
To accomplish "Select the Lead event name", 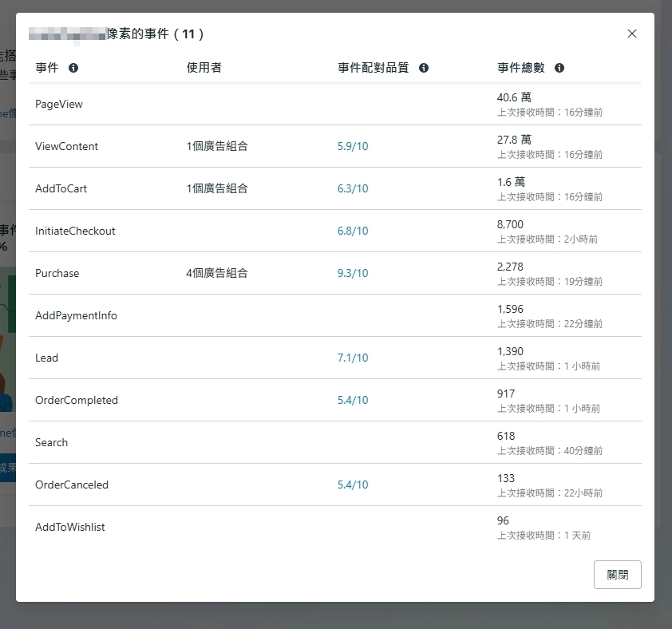I will point(46,358).
